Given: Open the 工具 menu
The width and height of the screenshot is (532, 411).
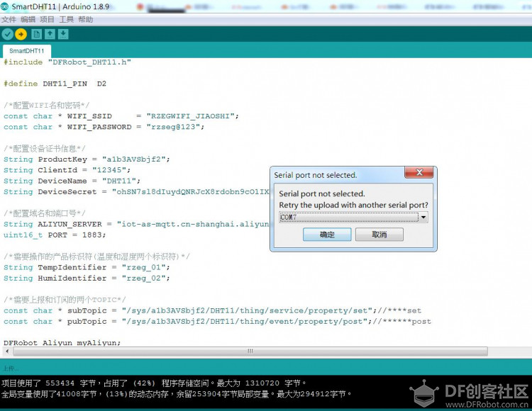Looking at the screenshot, I should pyautogui.click(x=66, y=20).
